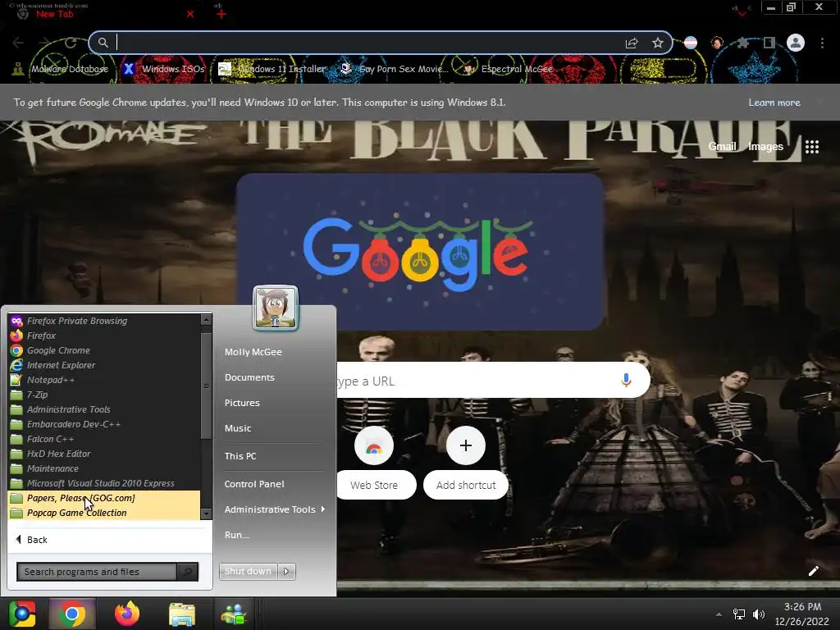Screen dimensions: 840x630
Task: Open This PC from Start menu
Action: (x=240, y=456)
